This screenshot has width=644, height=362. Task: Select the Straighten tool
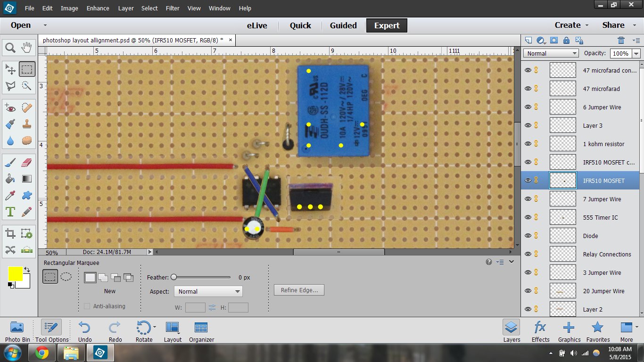coord(27,250)
